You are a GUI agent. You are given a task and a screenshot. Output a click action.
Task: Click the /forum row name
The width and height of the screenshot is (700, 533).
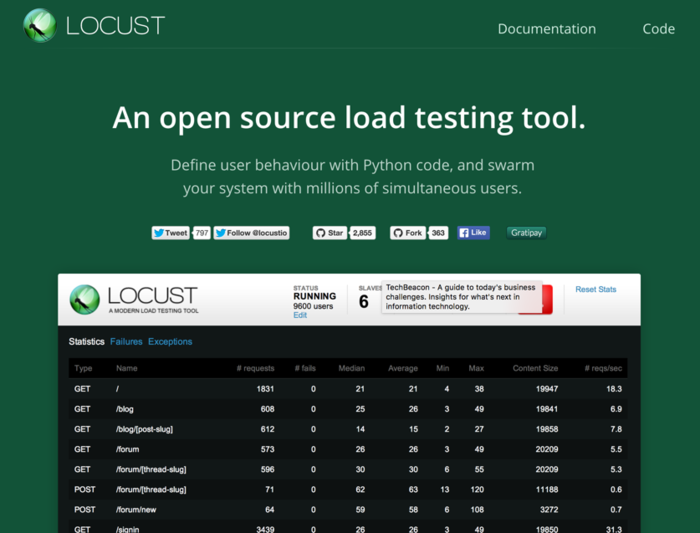[127, 449]
